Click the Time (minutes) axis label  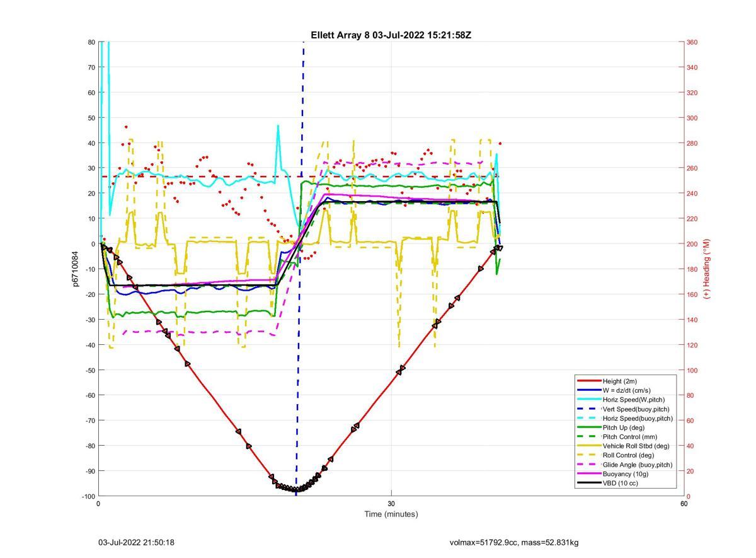point(391,514)
